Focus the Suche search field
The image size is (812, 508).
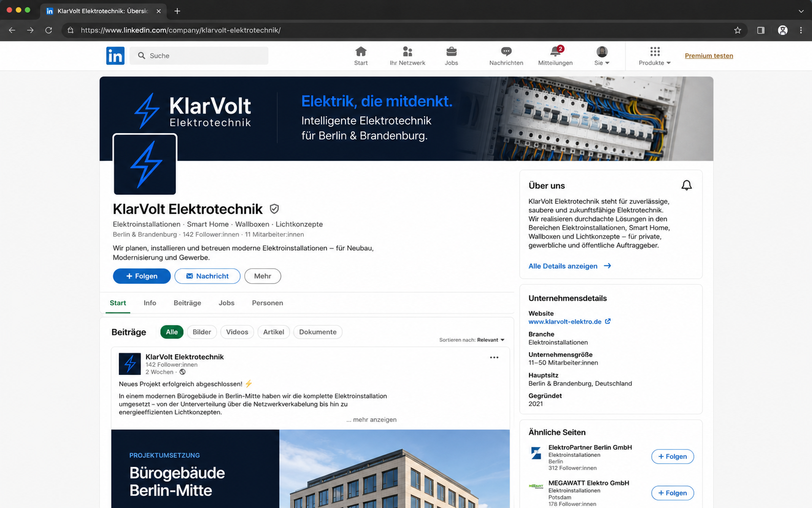[x=199, y=56]
